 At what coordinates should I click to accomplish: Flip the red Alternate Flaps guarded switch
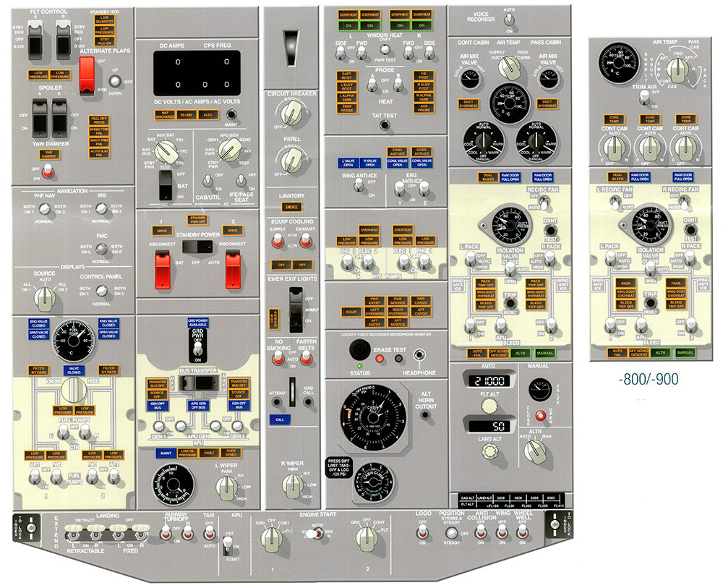coord(87,72)
